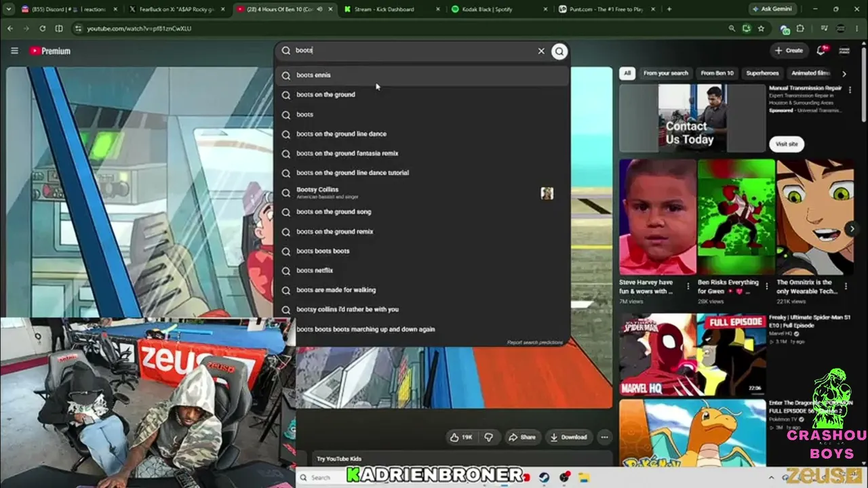The width and height of the screenshot is (868, 488).
Task: Select 'boots boots boots marching up and down again'
Action: (x=422, y=329)
